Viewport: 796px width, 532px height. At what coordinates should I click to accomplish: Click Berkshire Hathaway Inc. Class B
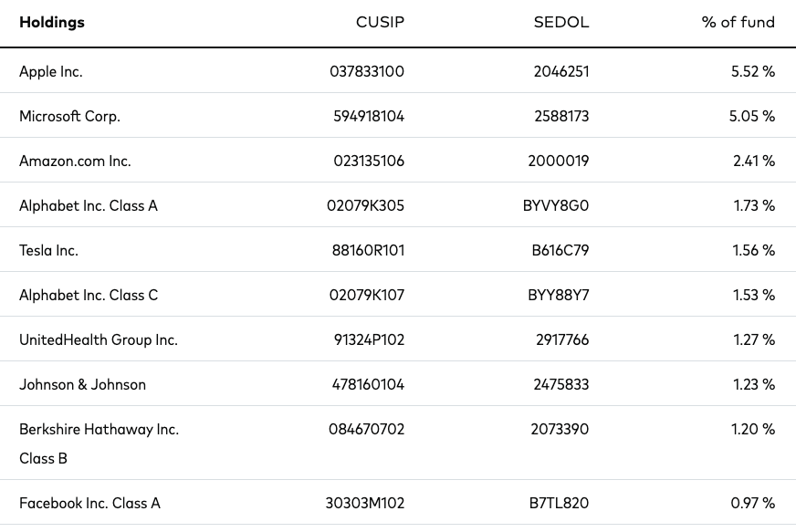[99, 443]
